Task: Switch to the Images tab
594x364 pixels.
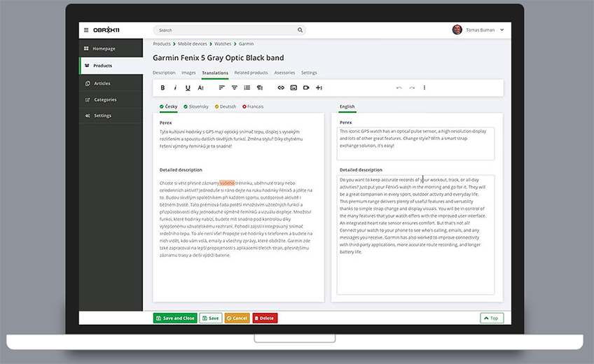Action: tap(188, 73)
